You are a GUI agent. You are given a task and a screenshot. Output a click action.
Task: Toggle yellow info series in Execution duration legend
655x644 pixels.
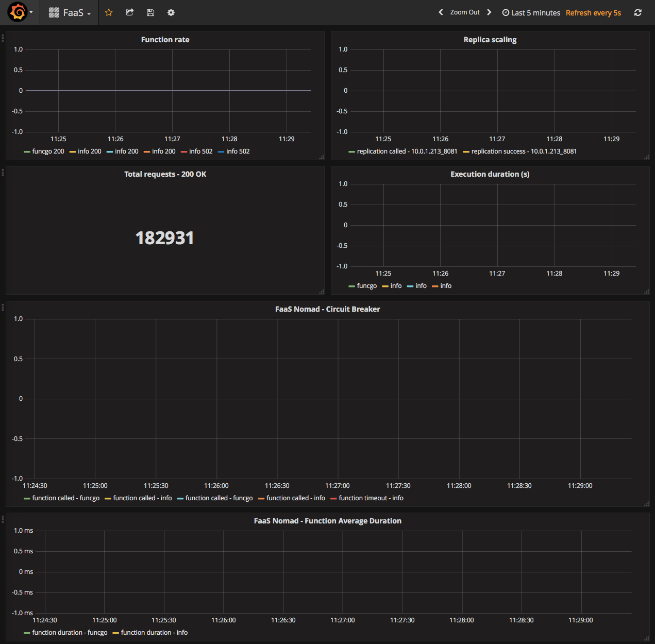pos(396,286)
